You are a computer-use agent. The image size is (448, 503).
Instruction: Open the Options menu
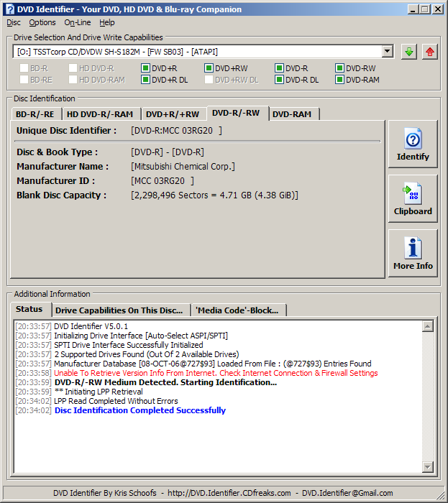click(42, 23)
